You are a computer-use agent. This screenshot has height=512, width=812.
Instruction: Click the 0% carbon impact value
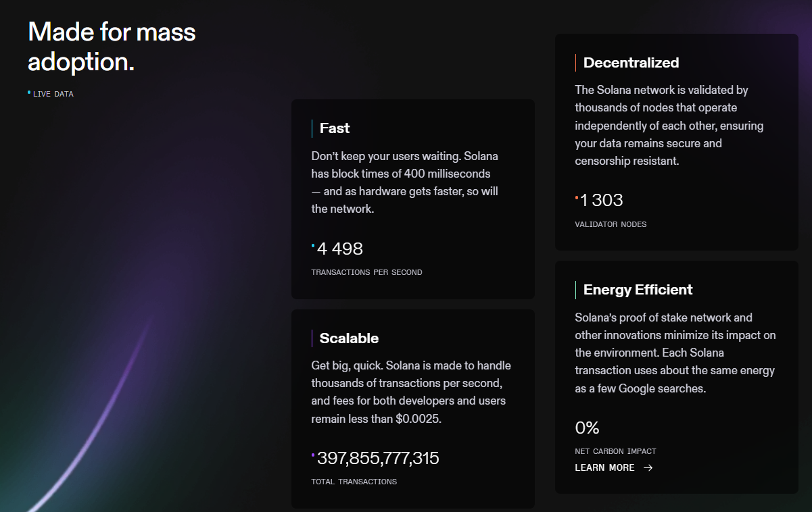coord(587,428)
